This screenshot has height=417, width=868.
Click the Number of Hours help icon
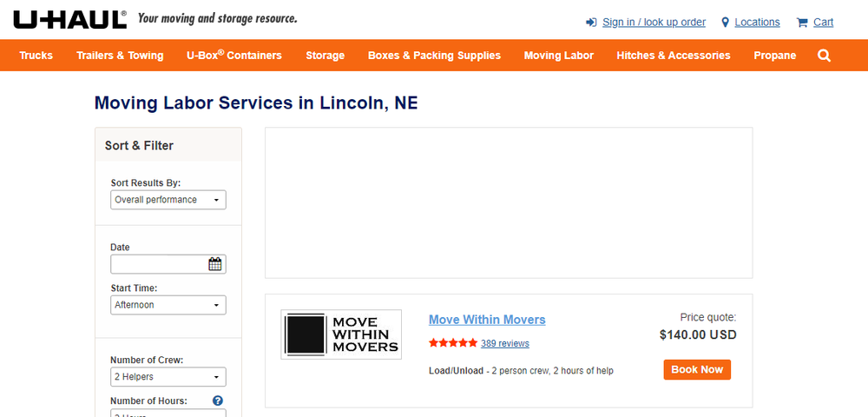coord(218,400)
